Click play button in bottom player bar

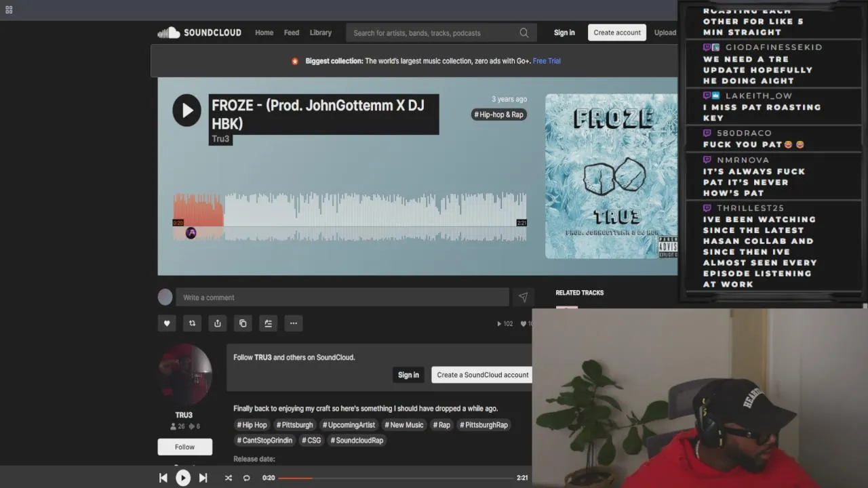pyautogui.click(x=183, y=478)
